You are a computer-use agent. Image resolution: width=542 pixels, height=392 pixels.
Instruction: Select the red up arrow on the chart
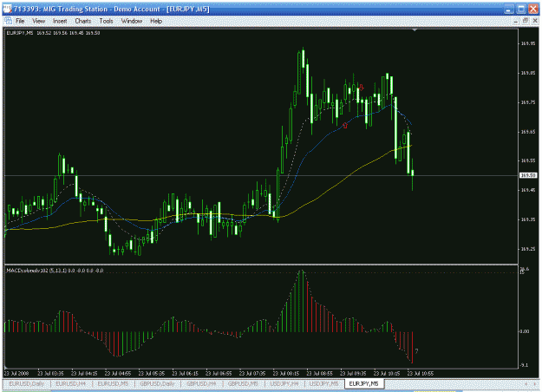coord(344,125)
